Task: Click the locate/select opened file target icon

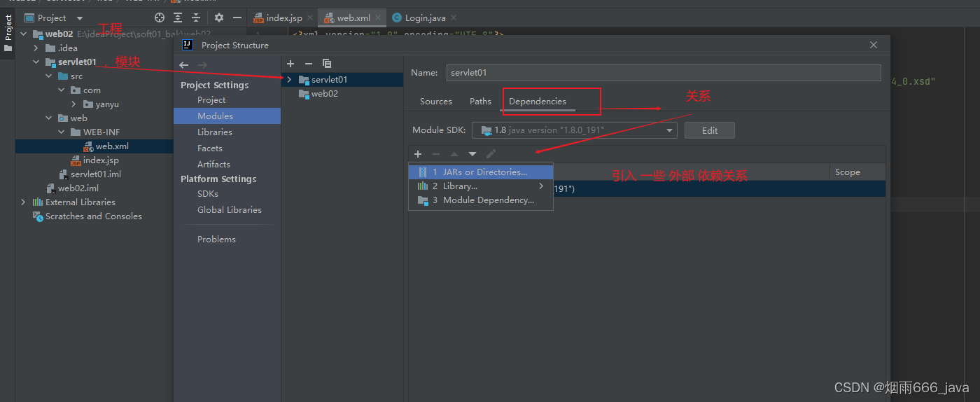Action: [160, 18]
